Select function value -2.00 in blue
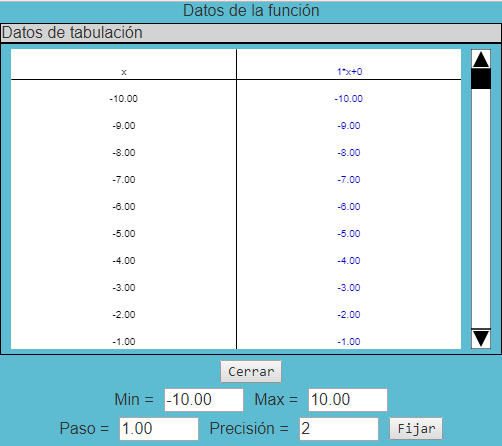Viewport: 502px width, 446px height. [349, 315]
